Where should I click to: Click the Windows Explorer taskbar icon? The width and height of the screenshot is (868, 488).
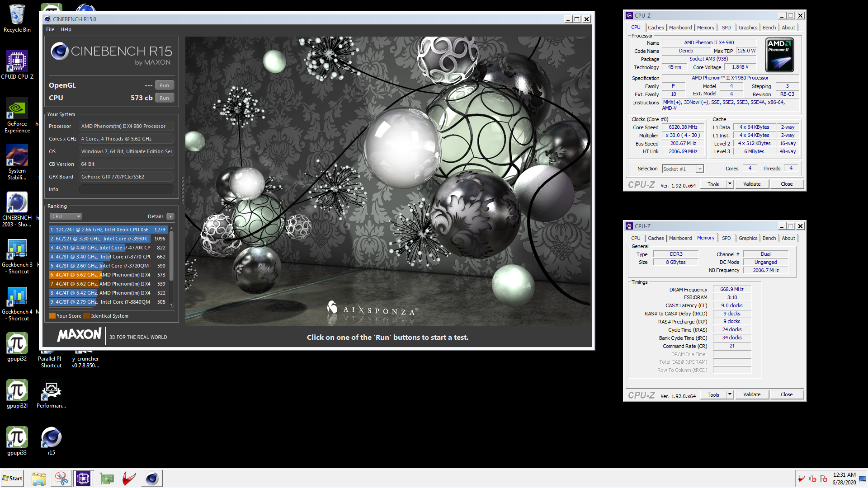click(38, 478)
